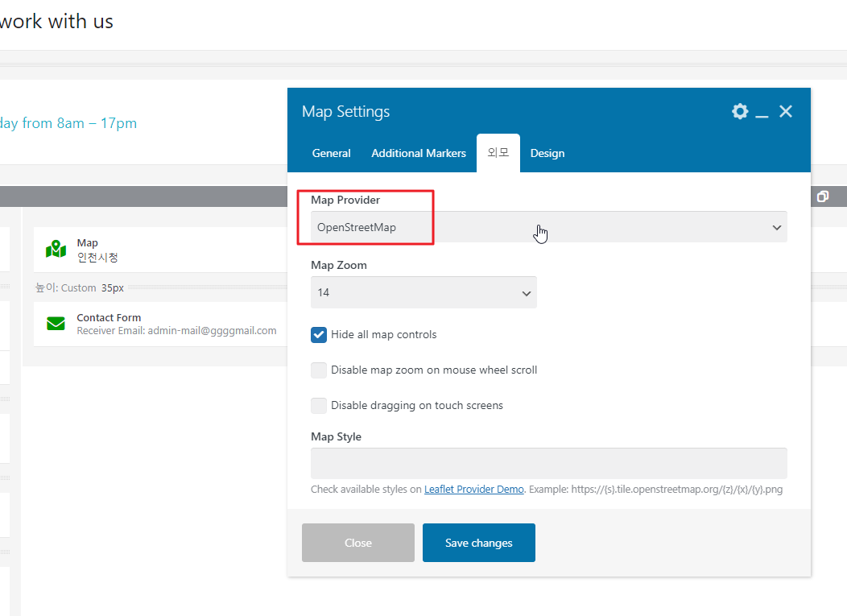Check Disable dragging on touch screens
Image resolution: width=847 pixels, height=616 pixels.
(x=319, y=406)
